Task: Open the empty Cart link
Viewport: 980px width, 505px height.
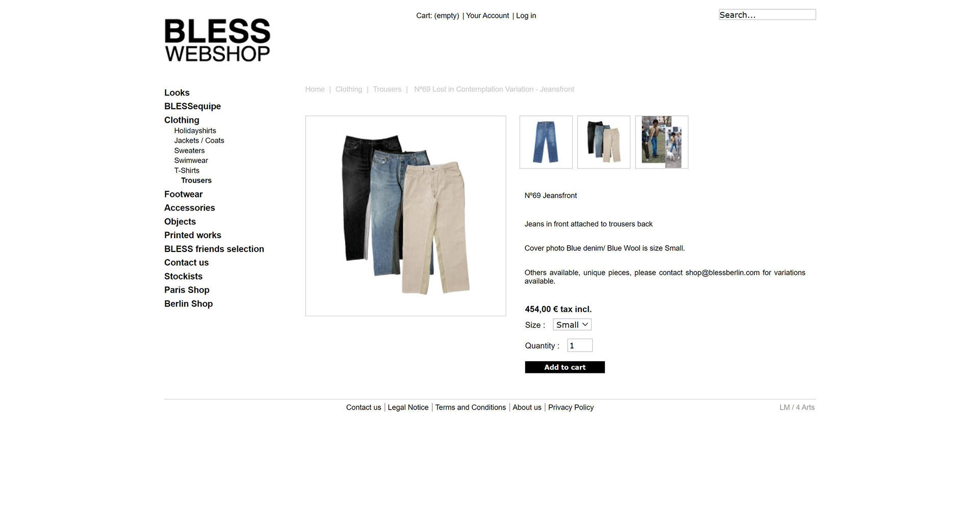Action: point(437,16)
